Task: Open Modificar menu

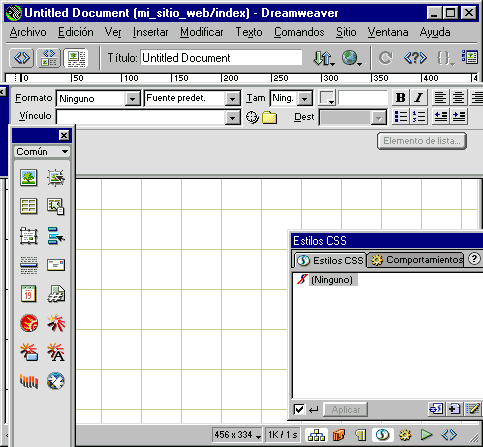Action: click(x=202, y=32)
